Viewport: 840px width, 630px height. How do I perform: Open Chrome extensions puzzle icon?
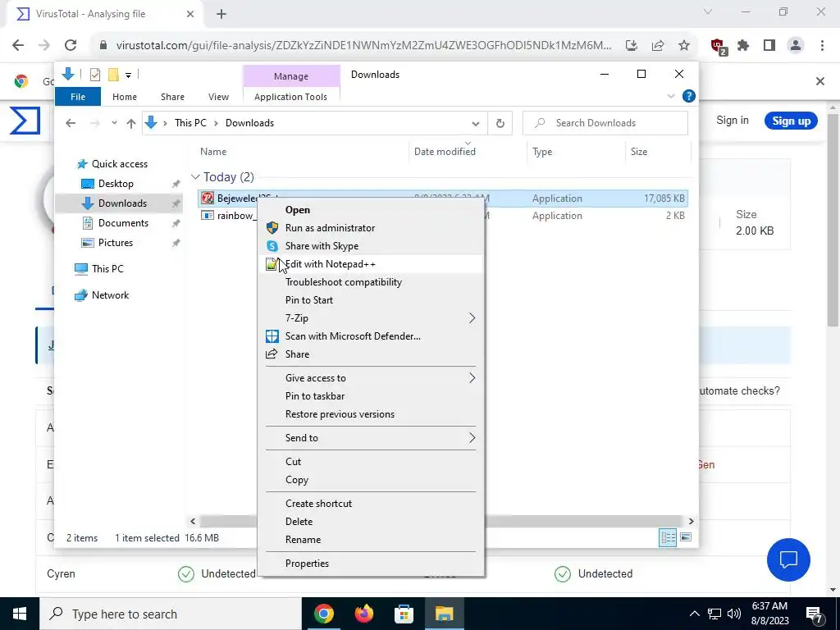pos(743,46)
